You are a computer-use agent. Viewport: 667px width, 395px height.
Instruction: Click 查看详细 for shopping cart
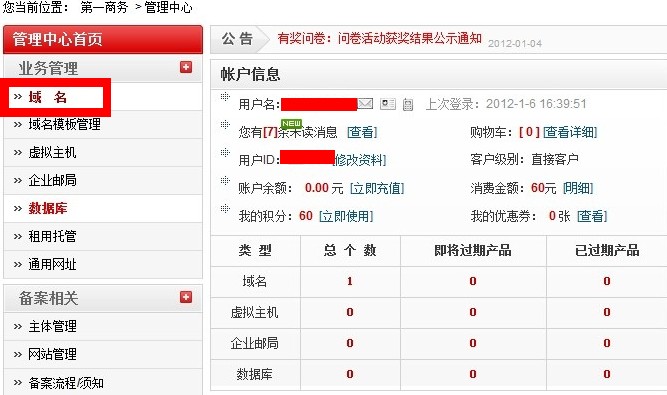pos(570,132)
